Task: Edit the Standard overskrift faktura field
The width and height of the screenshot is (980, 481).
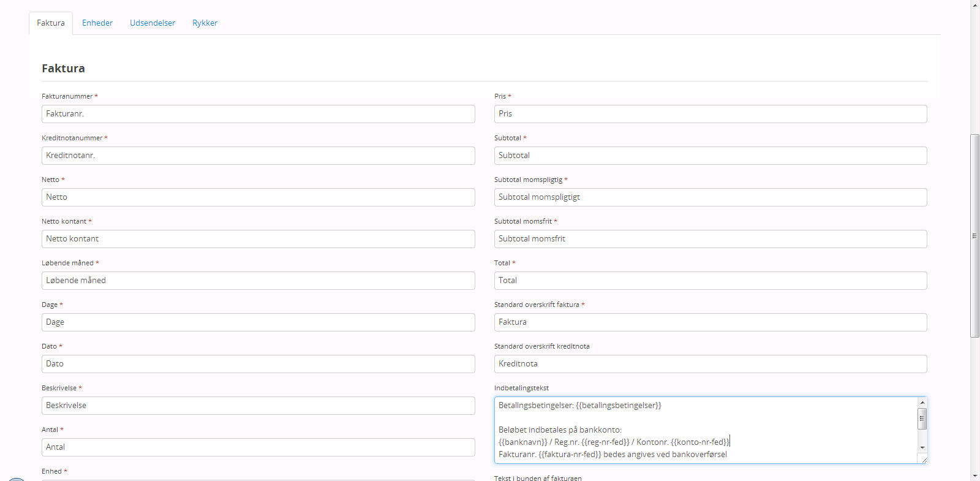Action: point(710,322)
